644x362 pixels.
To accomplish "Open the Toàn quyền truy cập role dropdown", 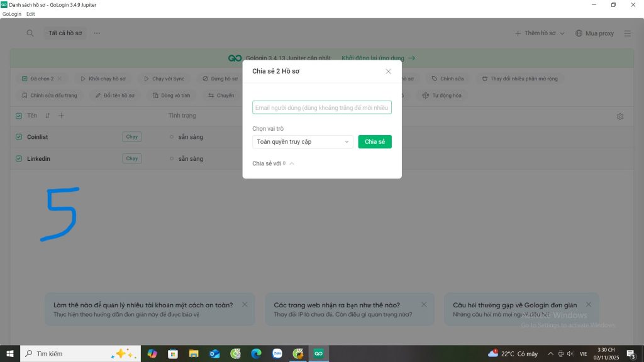I will click(303, 142).
